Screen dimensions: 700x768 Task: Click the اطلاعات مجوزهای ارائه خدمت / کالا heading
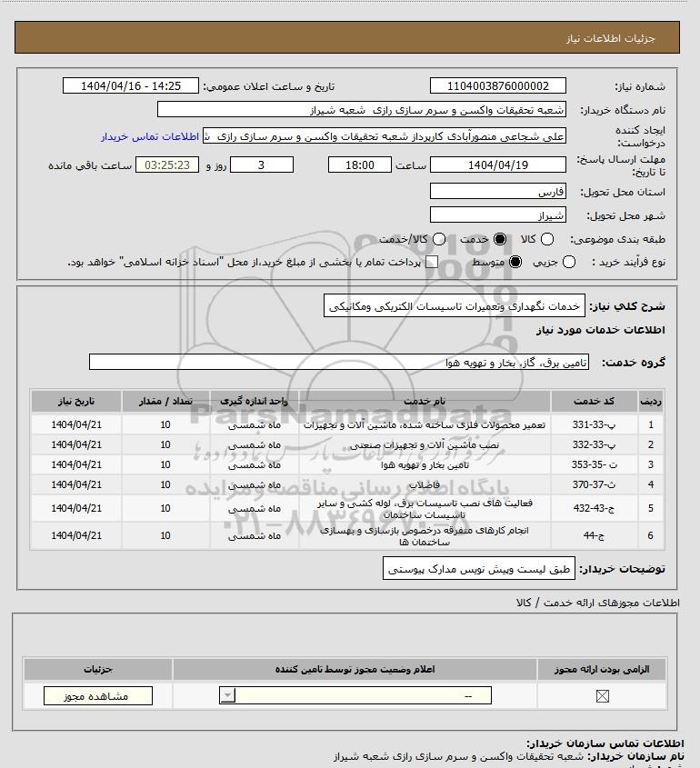pyautogui.click(x=597, y=603)
